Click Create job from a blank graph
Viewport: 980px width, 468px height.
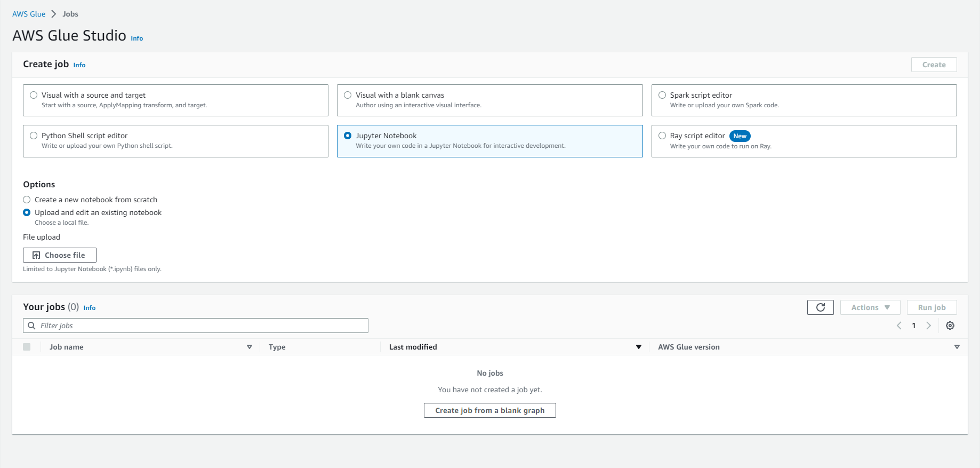click(489, 410)
